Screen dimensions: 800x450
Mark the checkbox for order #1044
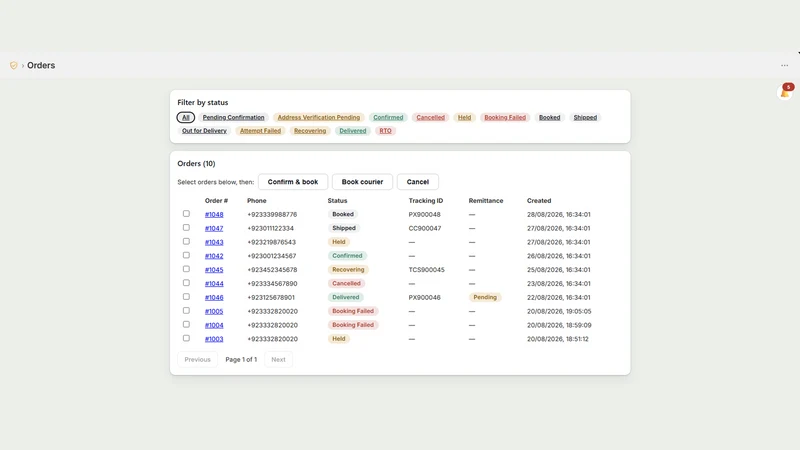tap(186, 283)
